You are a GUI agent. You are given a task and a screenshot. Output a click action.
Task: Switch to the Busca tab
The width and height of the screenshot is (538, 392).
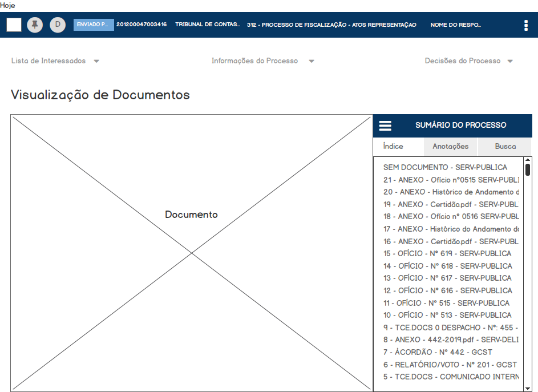[x=505, y=147]
